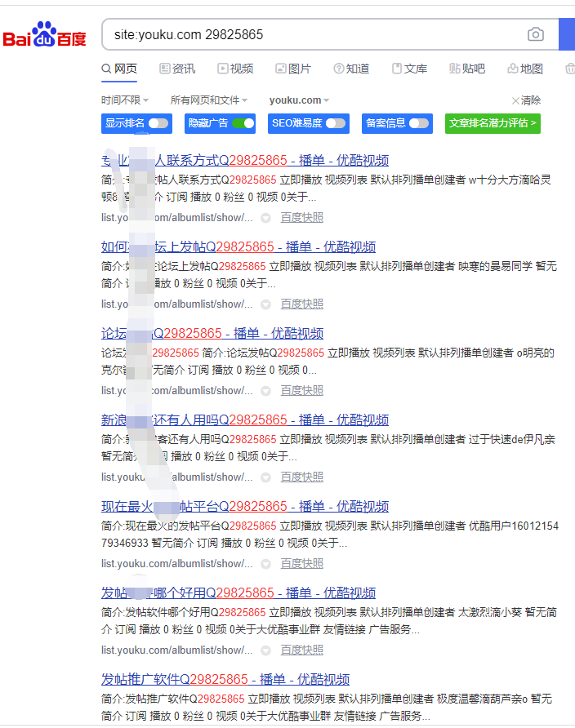Open result 发帖…哪个好用Q29825865
575x728 pixels.
(238, 593)
